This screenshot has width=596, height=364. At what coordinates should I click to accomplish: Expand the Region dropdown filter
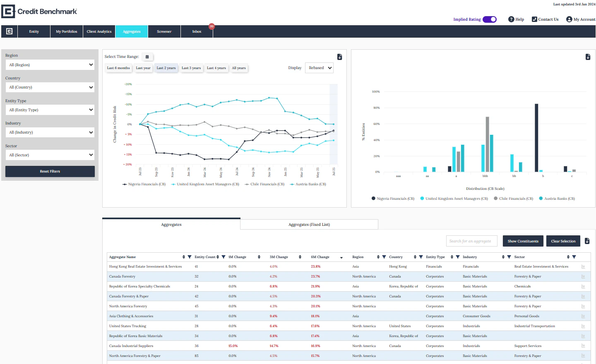50,65
